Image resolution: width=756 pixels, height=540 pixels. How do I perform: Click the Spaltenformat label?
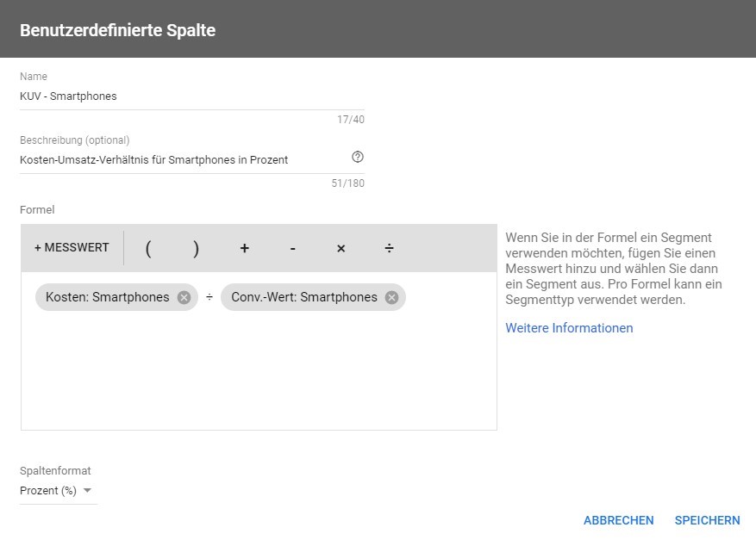click(x=55, y=471)
